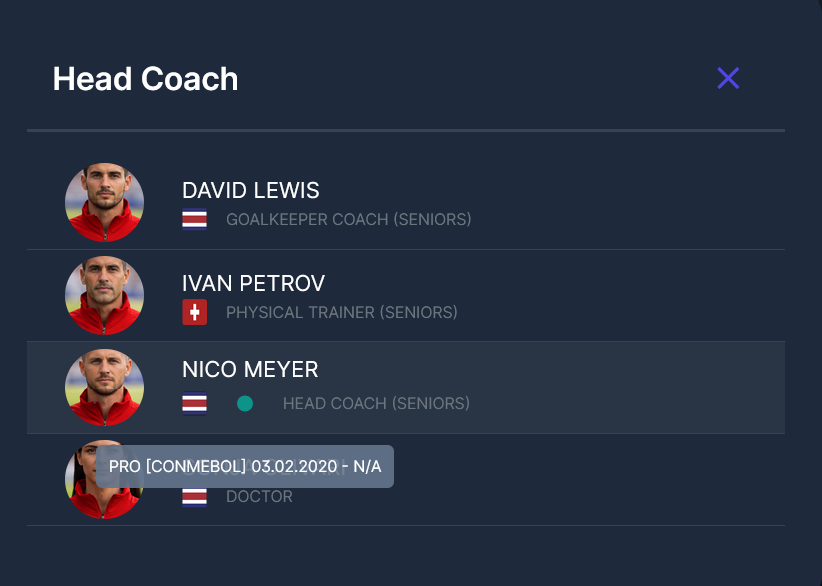This screenshot has width=822, height=586.
Task: Click the green status dot
Action: pyautogui.click(x=245, y=403)
